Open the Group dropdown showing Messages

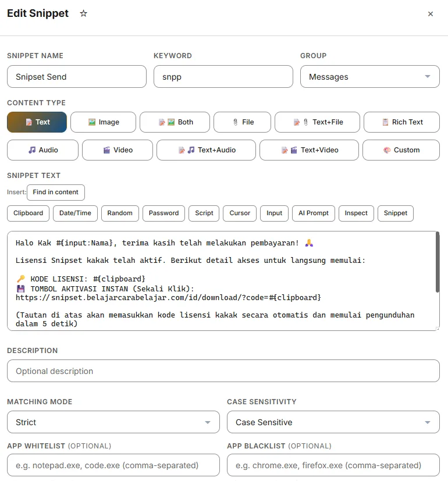pyautogui.click(x=370, y=76)
